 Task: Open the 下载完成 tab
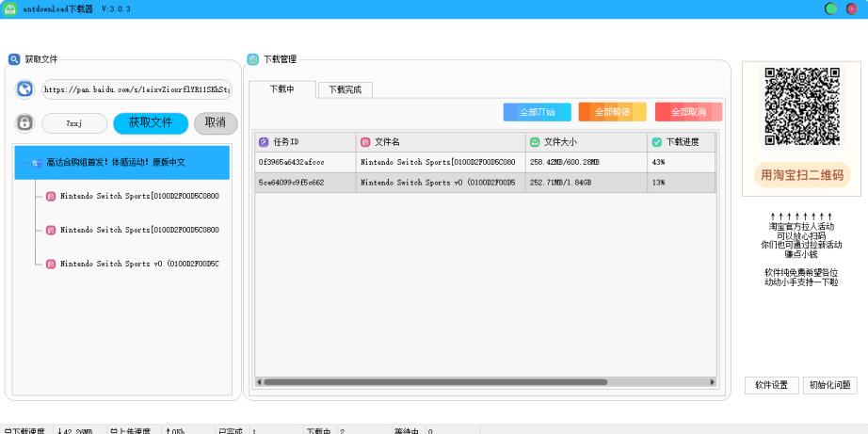tap(346, 89)
